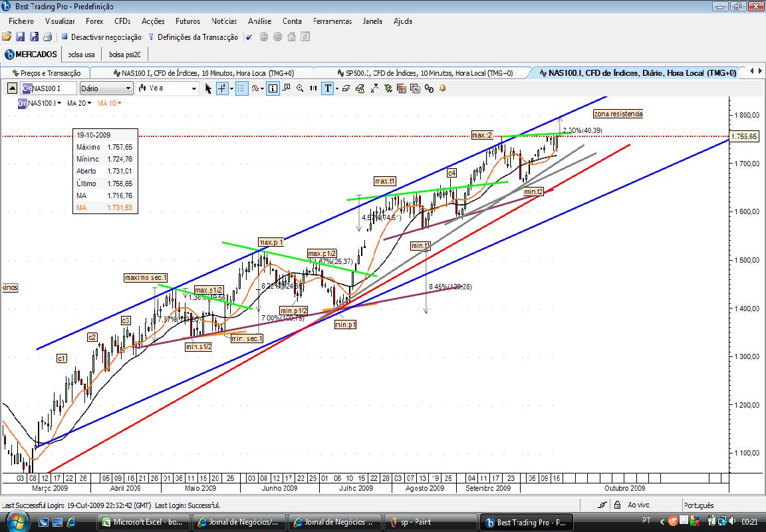
Task: Open the Acções menu
Action: tap(153, 21)
